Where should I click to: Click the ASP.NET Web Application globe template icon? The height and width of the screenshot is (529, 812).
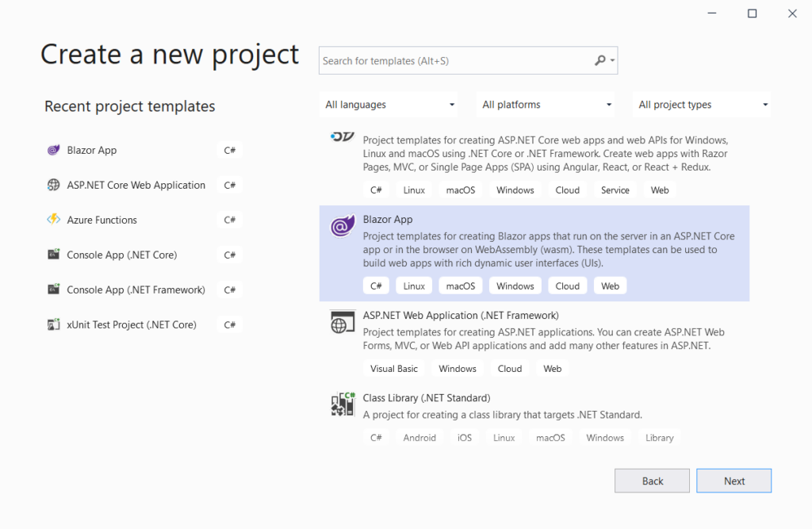click(x=342, y=322)
